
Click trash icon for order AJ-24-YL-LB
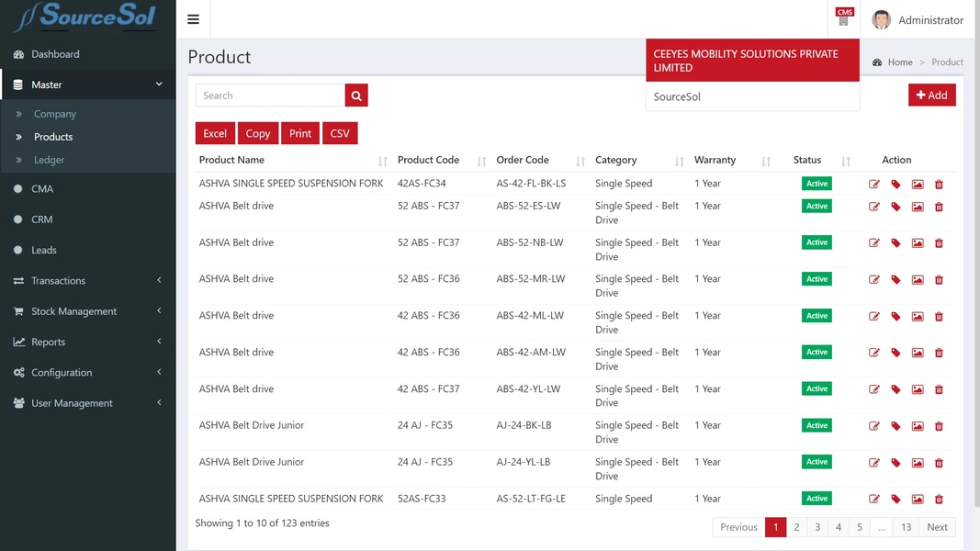pyautogui.click(x=939, y=463)
